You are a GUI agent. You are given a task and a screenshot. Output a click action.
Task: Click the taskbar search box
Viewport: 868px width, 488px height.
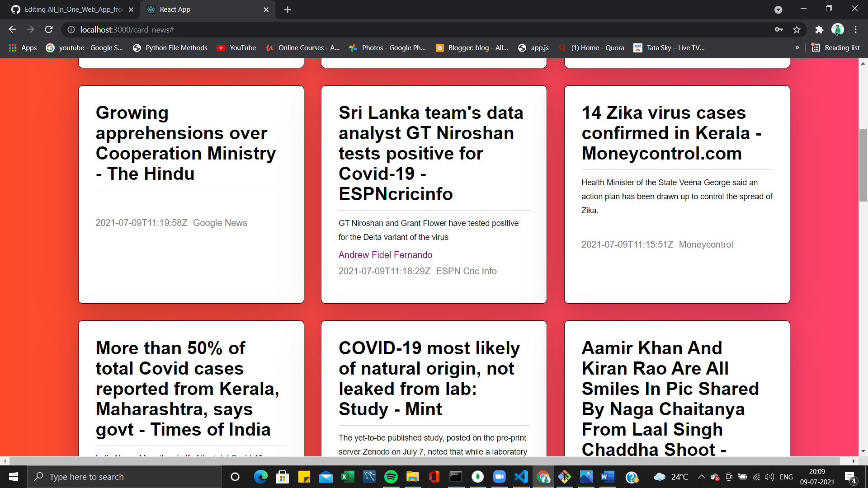pos(124,477)
